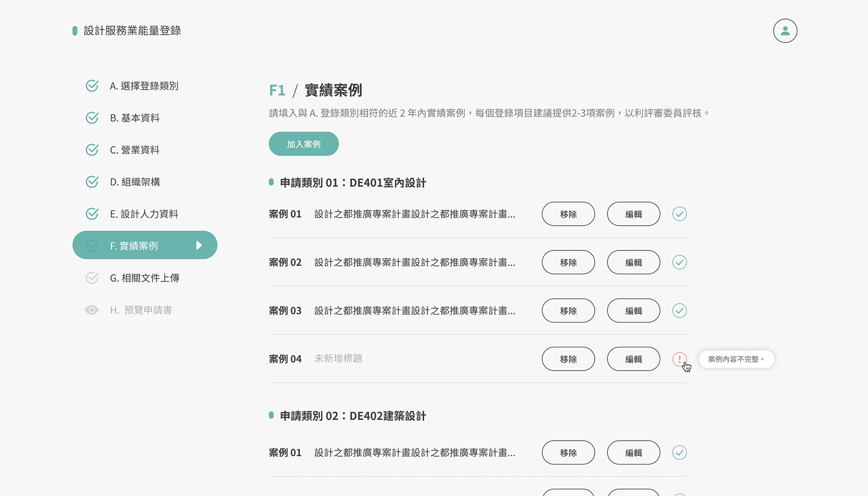This screenshot has height=496, width=868.
Task: Toggle the completion check on 案例 02
Action: pos(680,262)
